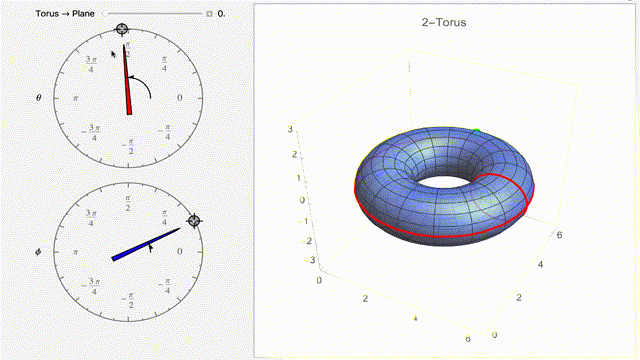Click the 3π/4 label on the φ dial

pos(91,218)
